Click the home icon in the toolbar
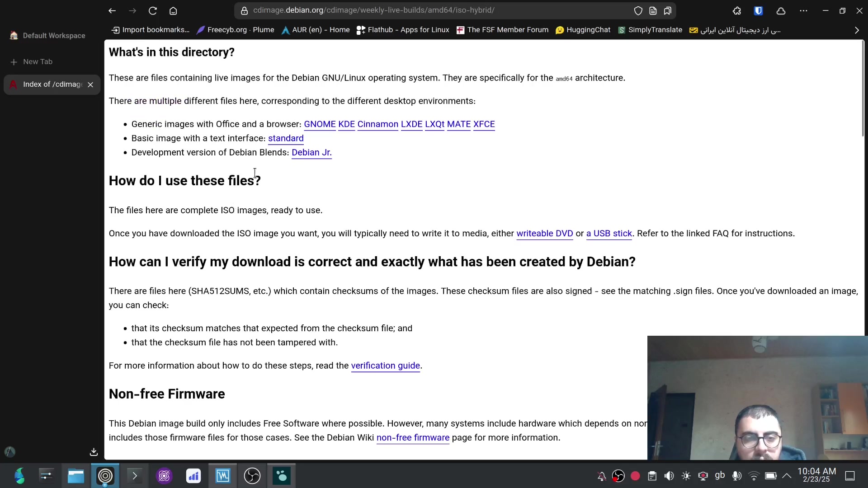The width and height of the screenshot is (868, 488). (x=173, y=10)
